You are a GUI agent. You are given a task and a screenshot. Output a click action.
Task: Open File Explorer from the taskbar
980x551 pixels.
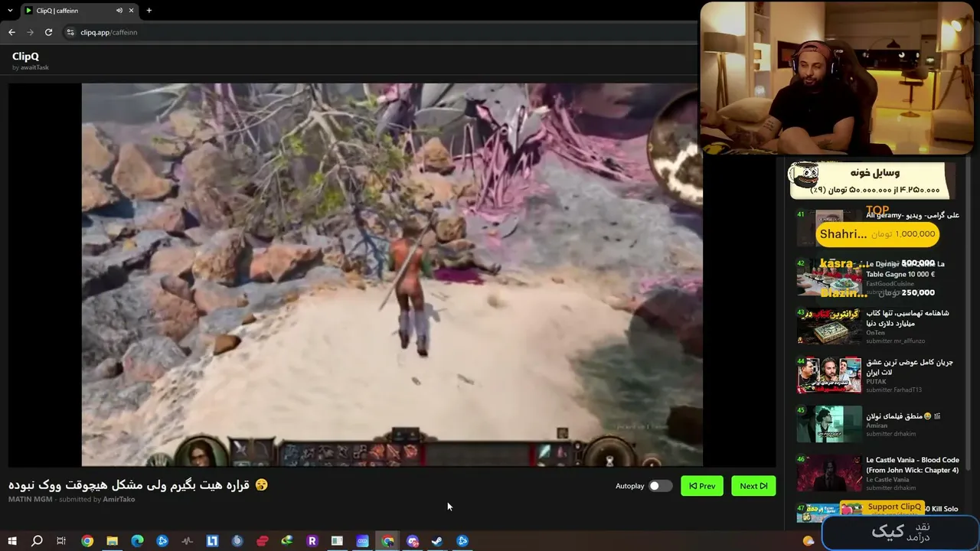(x=112, y=541)
